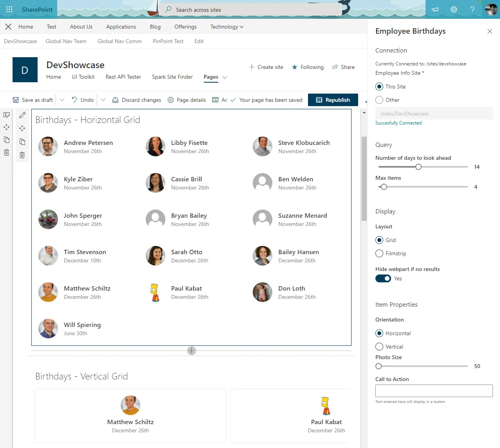Toggle Hide webpart if no results
500x448 pixels.
(383, 278)
